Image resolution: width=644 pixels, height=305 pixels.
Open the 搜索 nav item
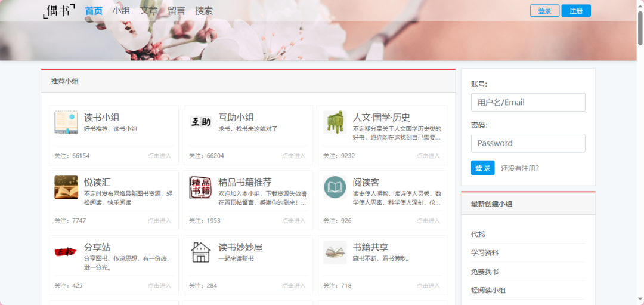pos(204,11)
